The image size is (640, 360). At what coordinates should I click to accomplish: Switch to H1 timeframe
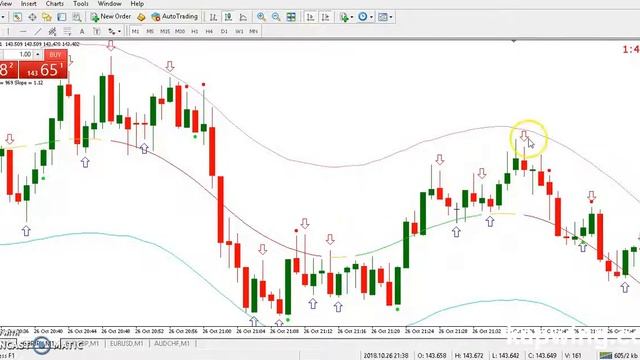(x=195, y=31)
